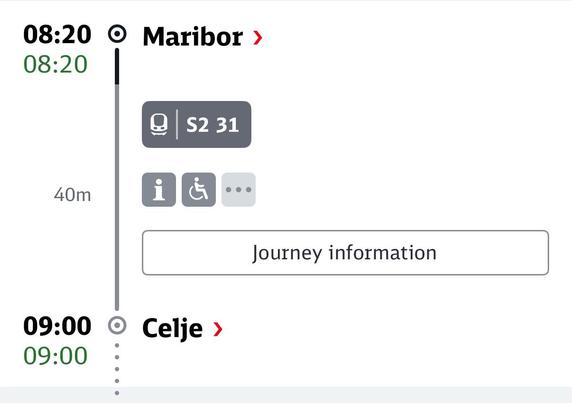The height and width of the screenshot is (403, 572).
Task: Click the vertical route line between stations
Action: 117,197
